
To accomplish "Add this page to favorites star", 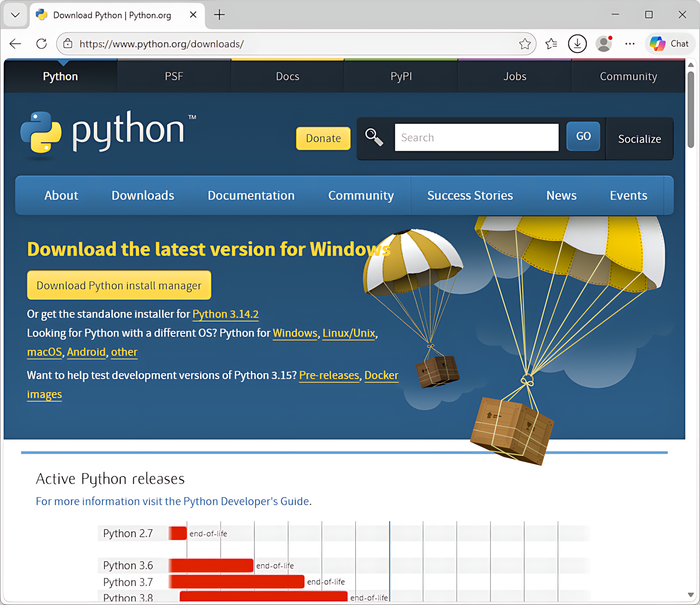I will [525, 44].
